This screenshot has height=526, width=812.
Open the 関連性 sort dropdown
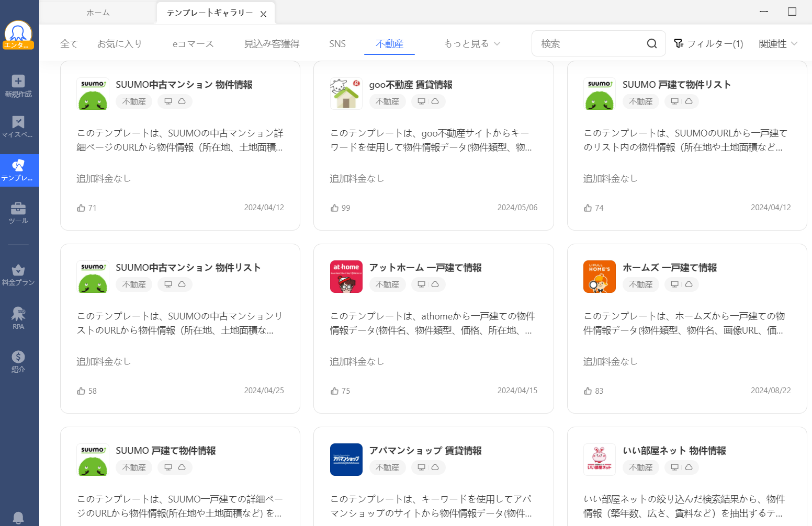pyautogui.click(x=777, y=43)
